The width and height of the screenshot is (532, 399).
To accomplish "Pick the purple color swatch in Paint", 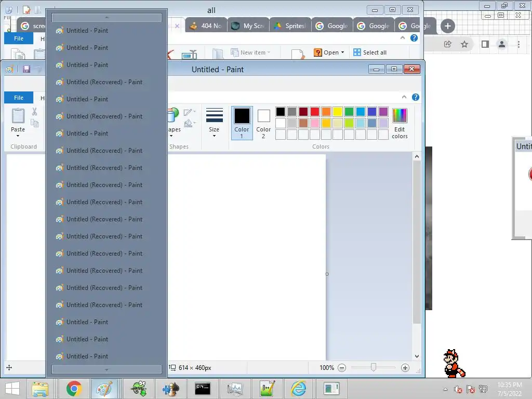I will pyautogui.click(x=383, y=112).
